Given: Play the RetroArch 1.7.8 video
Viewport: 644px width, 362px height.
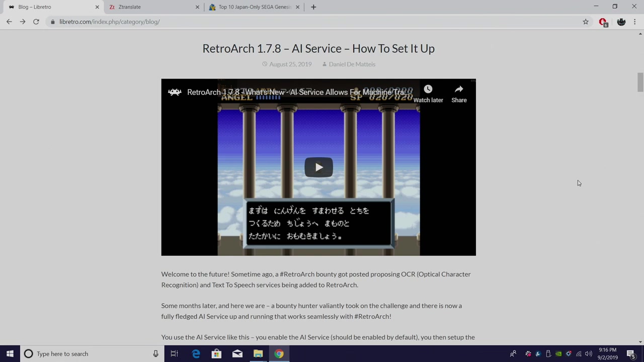Looking at the screenshot, I should click(x=318, y=167).
